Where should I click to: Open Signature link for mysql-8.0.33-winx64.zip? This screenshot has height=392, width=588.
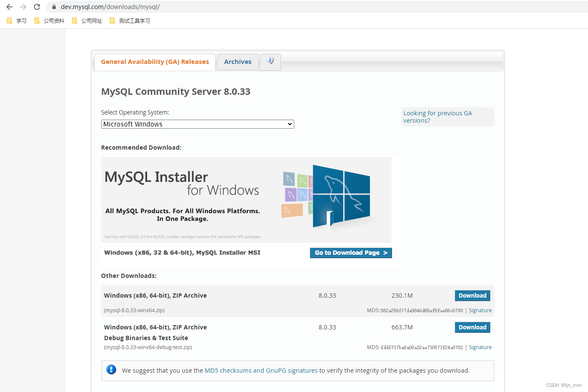pyautogui.click(x=480, y=311)
